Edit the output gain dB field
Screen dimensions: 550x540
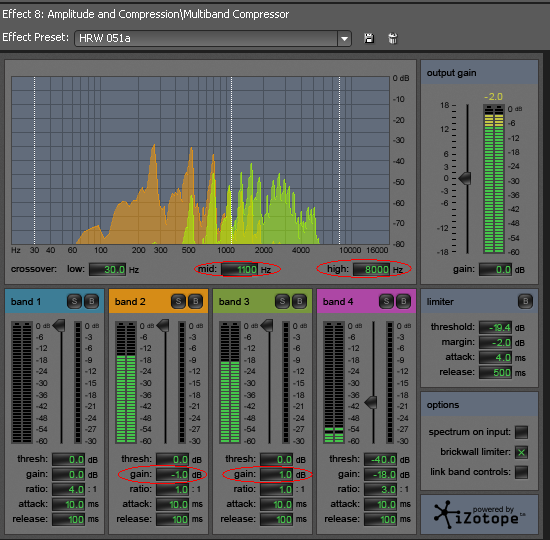pyautogui.click(x=496, y=269)
